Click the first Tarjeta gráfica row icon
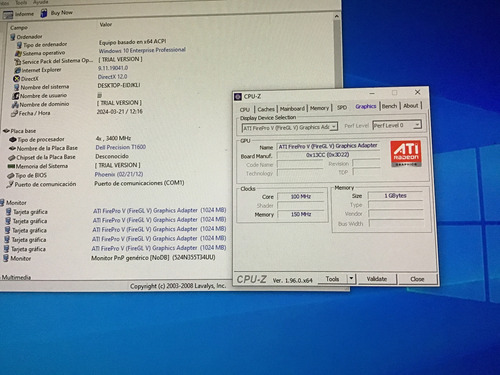This screenshot has width=500, height=375. (9, 212)
